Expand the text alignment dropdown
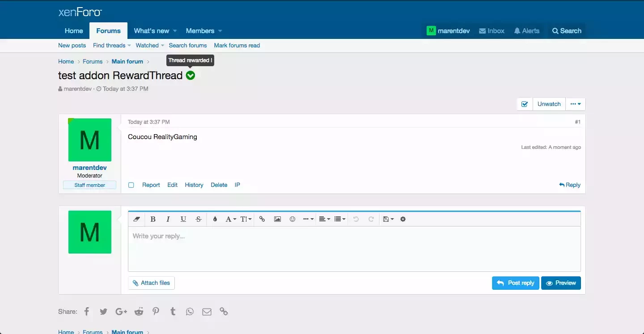The height and width of the screenshot is (334, 644). [x=324, y=219]
